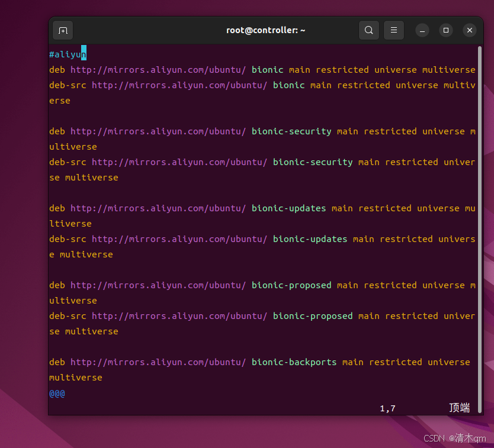This screenshot has height=448, width=494.
Task: Click bionic-proposed in the deb-src line
Action: (x=313, y=316)
